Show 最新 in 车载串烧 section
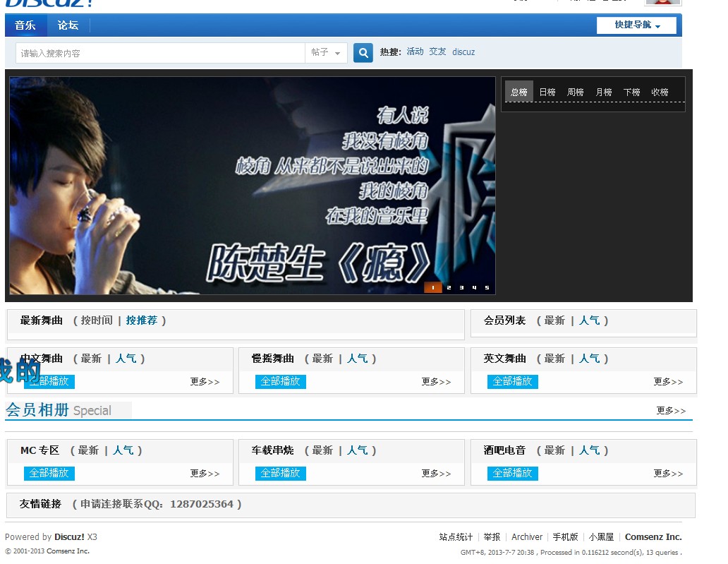This screenshot has height=564, width=728. (322, 450)
